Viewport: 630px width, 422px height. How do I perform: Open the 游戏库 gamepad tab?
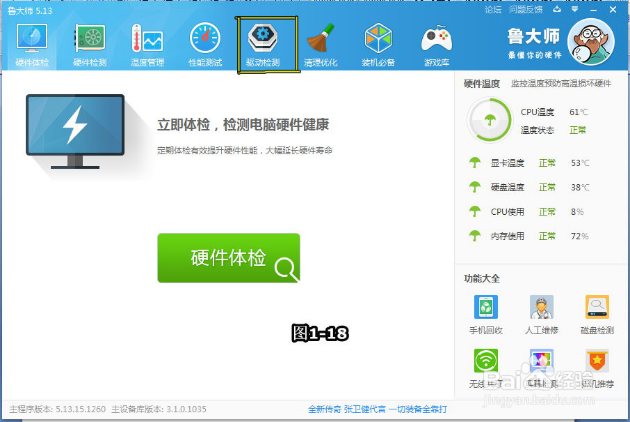[x=436, y=45]
